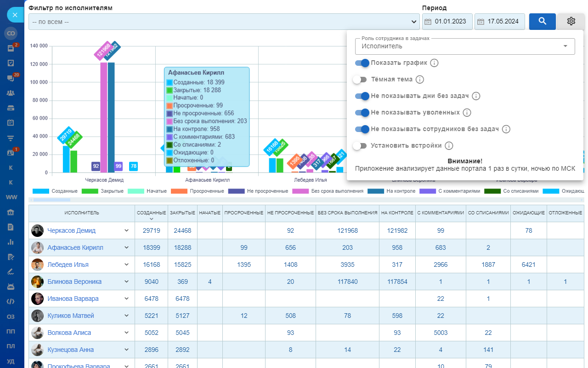Open the Черкасов Демид employee link

71,230
